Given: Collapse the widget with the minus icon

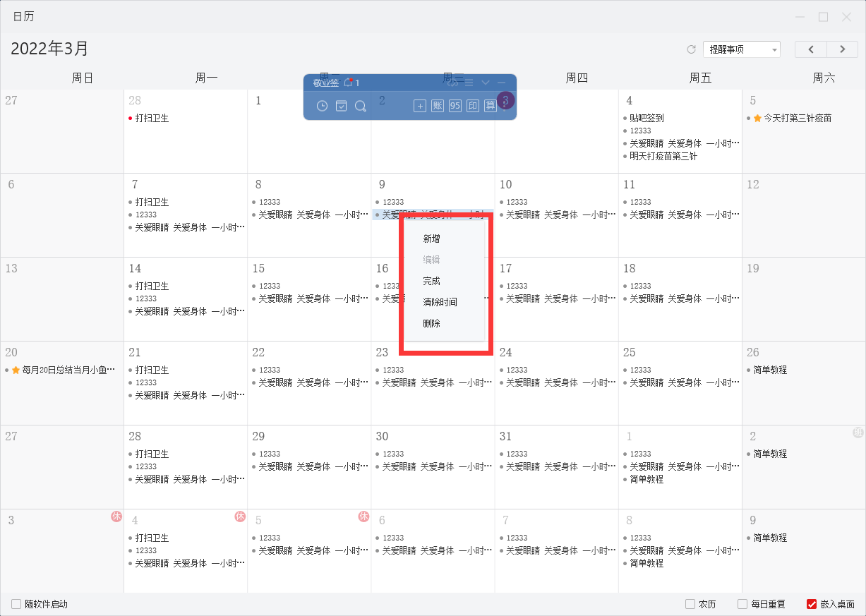Looking at the screenshot, I should (x=501, y=83).
